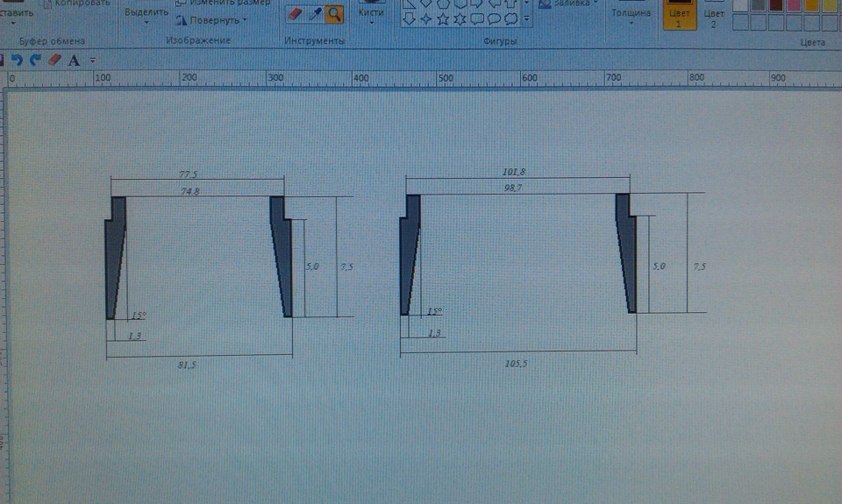Expand the shapes gallery more arrow
The width and height of the screenshot is (842, 504).
[x=527, y=19]
